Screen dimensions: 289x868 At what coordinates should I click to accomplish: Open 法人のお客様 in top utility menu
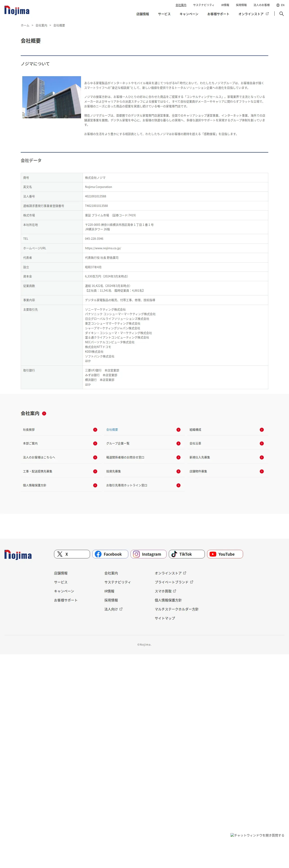(261, 5)
